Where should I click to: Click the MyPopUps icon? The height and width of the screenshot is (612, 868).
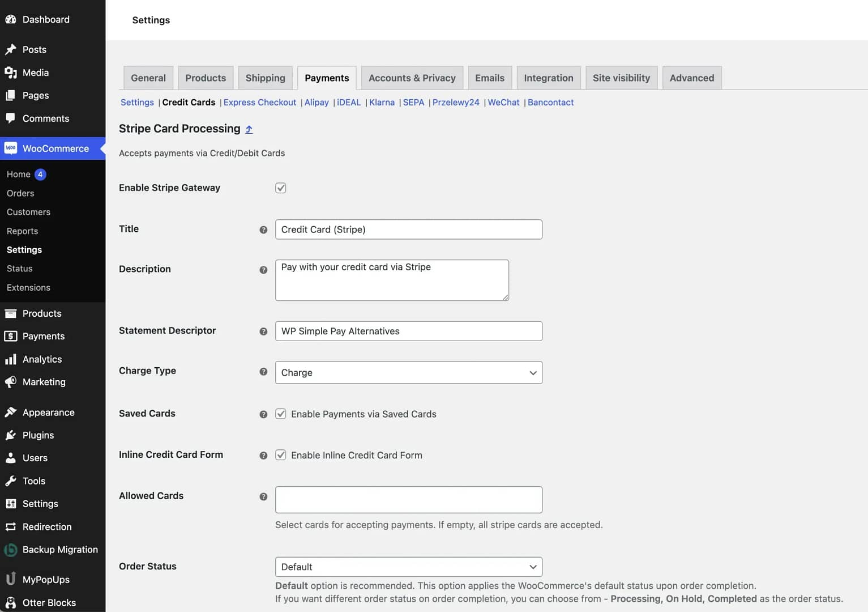tap(11, 579)
